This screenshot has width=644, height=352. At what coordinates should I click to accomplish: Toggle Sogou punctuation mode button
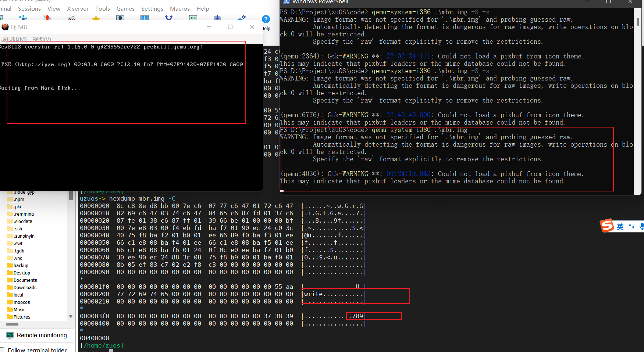coord(631,226)
